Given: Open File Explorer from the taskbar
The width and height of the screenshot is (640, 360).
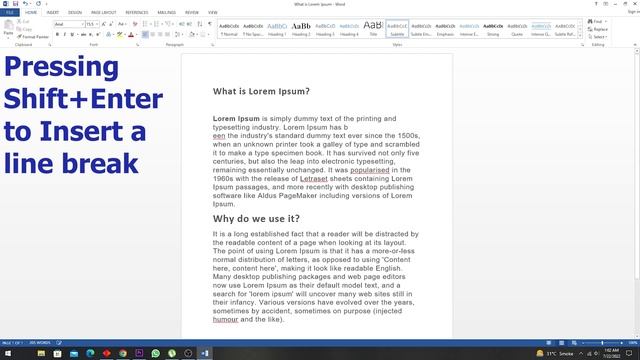Looking at the screenshot, I should click(41, 353).
